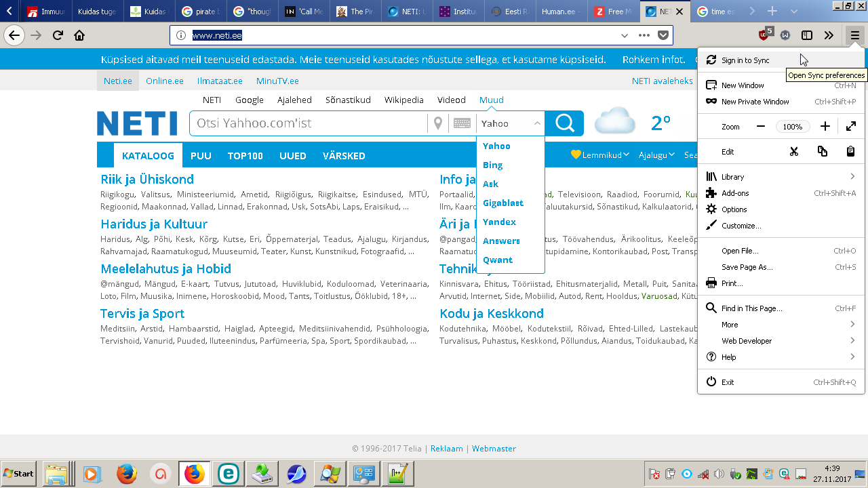Expand the Help submenu
The image size is (868, 488).
click(x=781, y=357)
